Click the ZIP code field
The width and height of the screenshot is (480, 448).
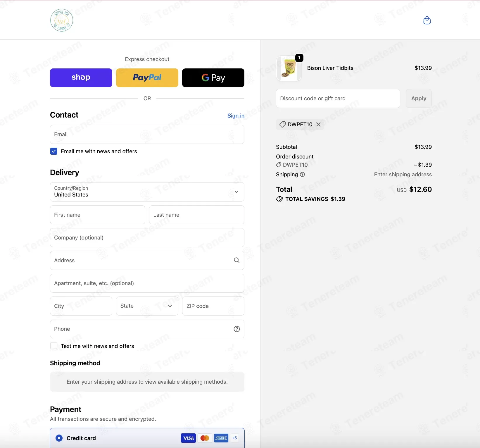(x=213, y=306)
